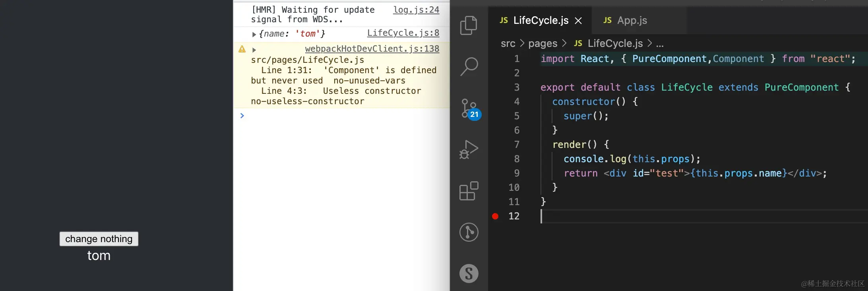868x291 pixels.
Task: Click the 'no-useless-constructor' warning text
Action: 308,101
